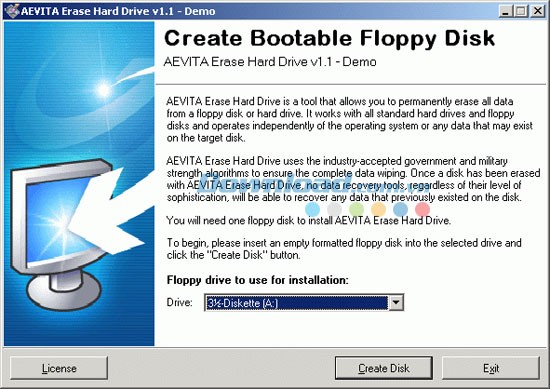Open the License information
This screenshot has height=389, width=550.
(59, 368)
